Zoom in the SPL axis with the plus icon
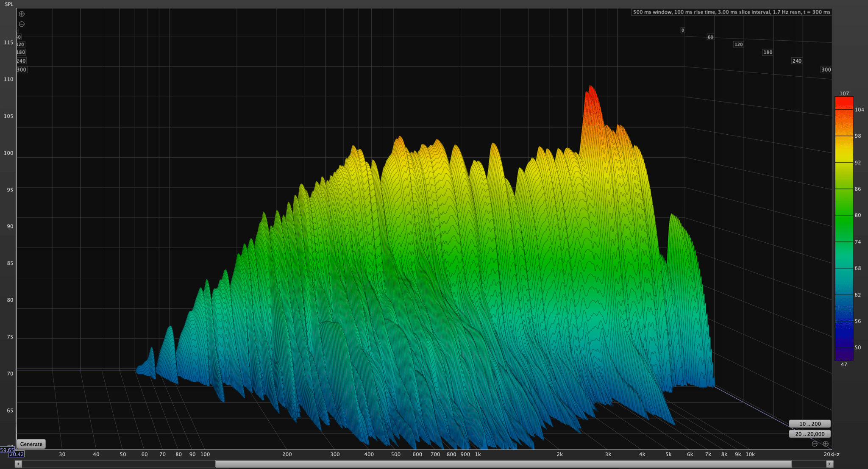The width and height of the screenshot is (868, 469). point(22,14)
